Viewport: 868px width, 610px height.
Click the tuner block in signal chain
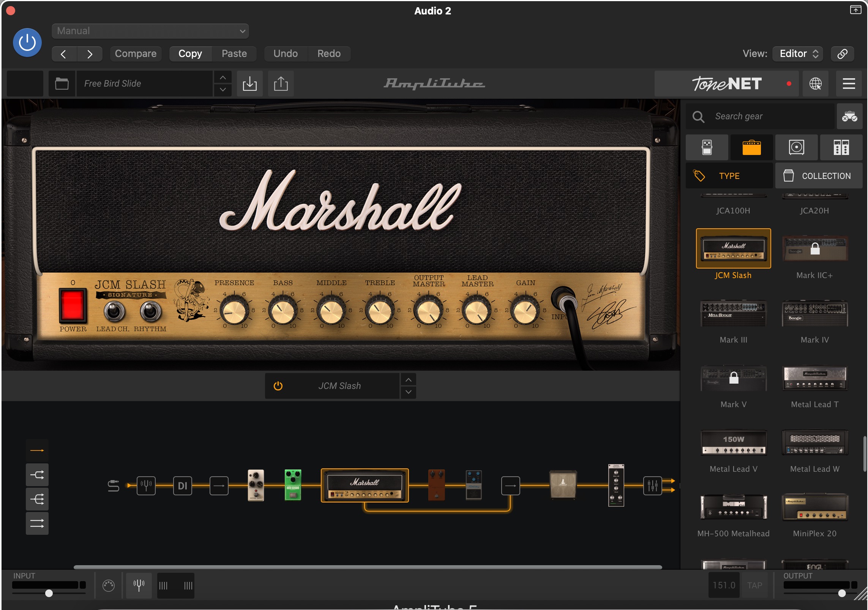[x=146, y=485]
